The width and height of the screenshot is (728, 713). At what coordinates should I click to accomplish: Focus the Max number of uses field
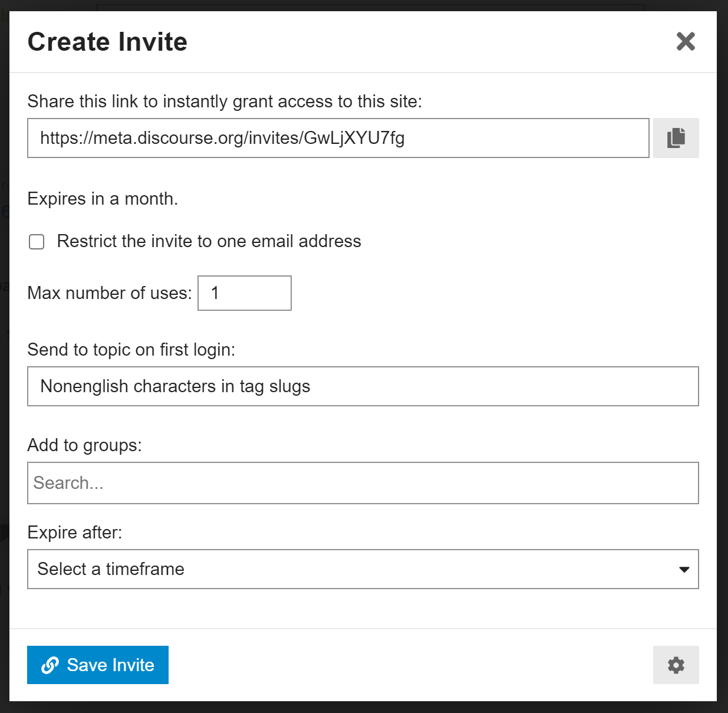coord(244,293)
